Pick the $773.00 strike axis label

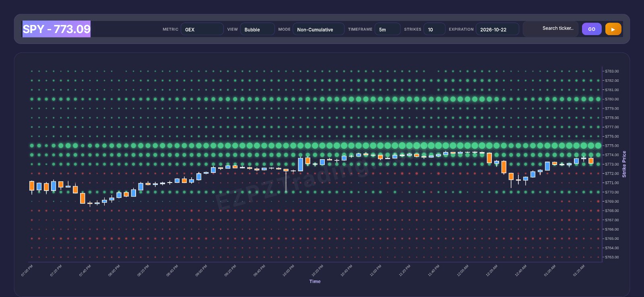(x=612, y=164)
